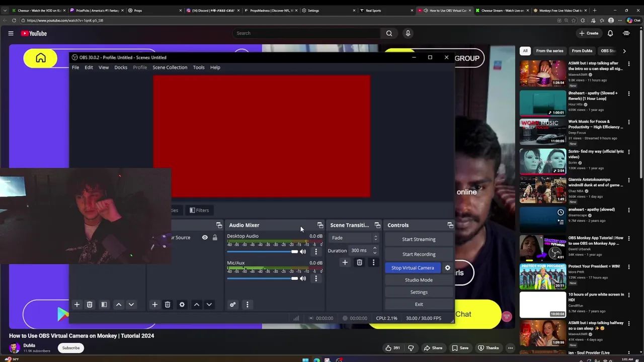The image size is (644, 362).
Task: Remove transition with trash under Duration
Action: (x=359, y=262)
